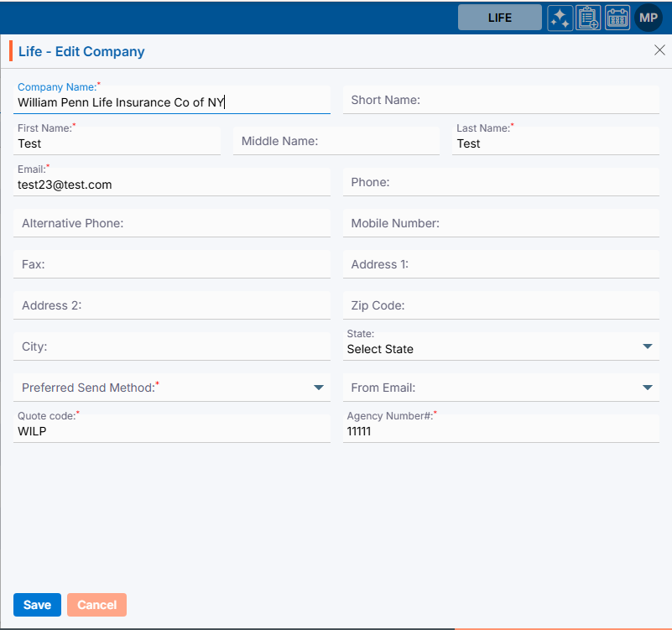This screenshot has height=630, width=672.
Task: Open the calendar icon in header
Action: coord(617,18)
